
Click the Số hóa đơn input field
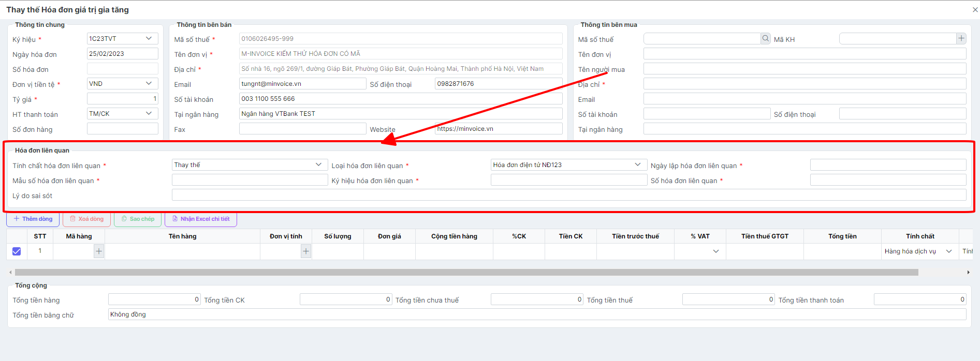[123, 69]
